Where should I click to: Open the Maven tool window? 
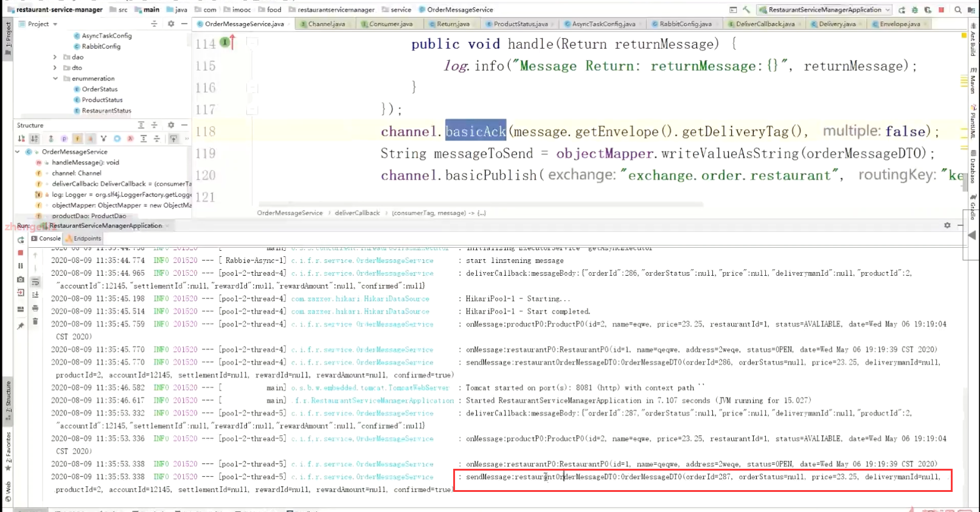point(973,80)
